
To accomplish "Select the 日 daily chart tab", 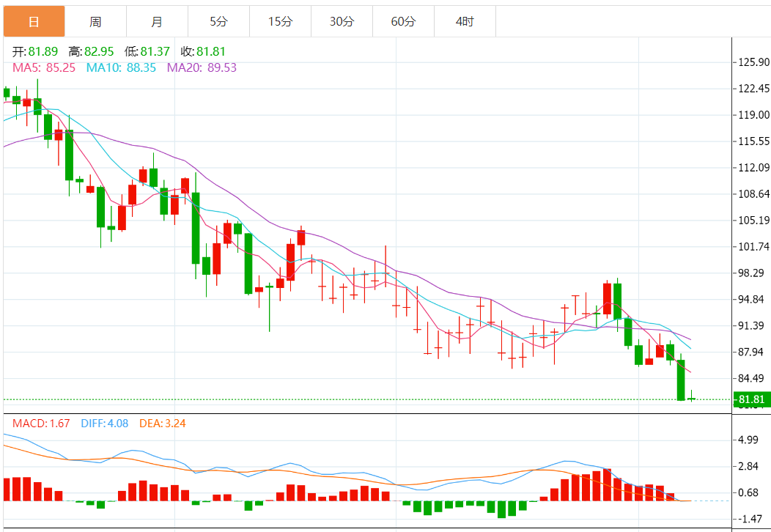I will point(34,22).
